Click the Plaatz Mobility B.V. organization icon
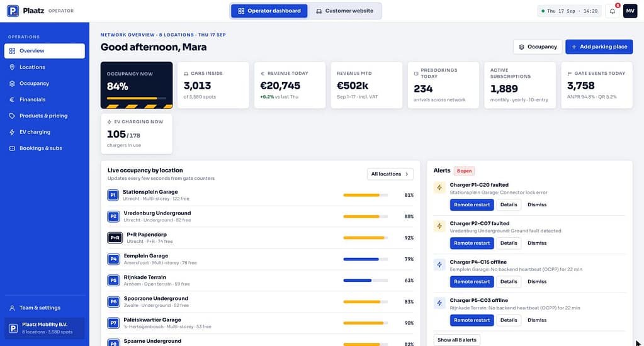This screenshot has width=644, height=346. 13,328
